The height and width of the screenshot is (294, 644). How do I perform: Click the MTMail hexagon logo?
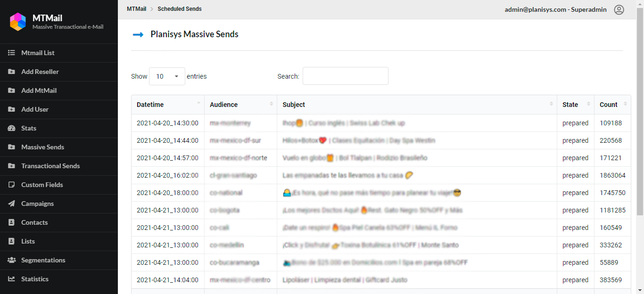tap(18, 22)
